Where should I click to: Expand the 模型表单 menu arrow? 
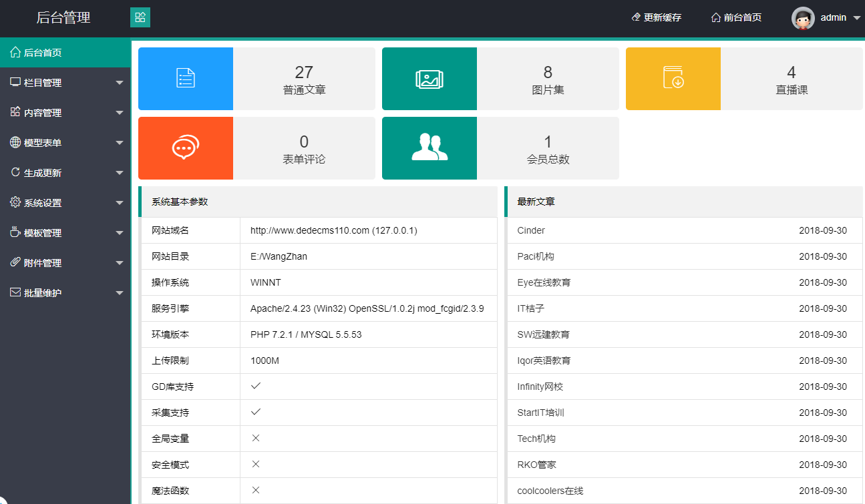120,143
